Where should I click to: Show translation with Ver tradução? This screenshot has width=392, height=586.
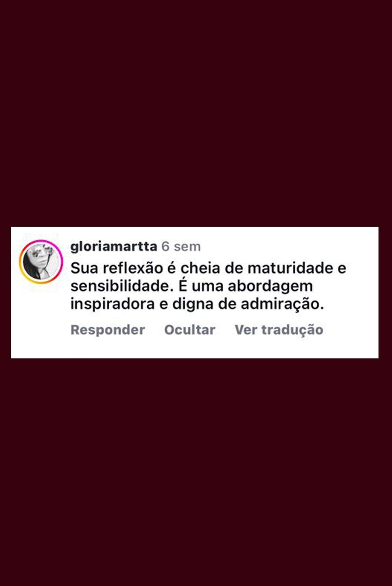click(x=279, y=329)
